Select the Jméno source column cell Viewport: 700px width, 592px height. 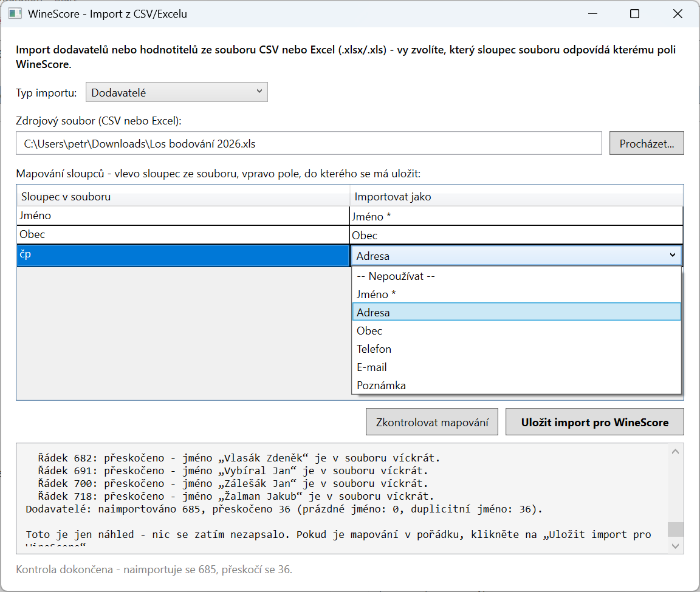tap(183, 216)
